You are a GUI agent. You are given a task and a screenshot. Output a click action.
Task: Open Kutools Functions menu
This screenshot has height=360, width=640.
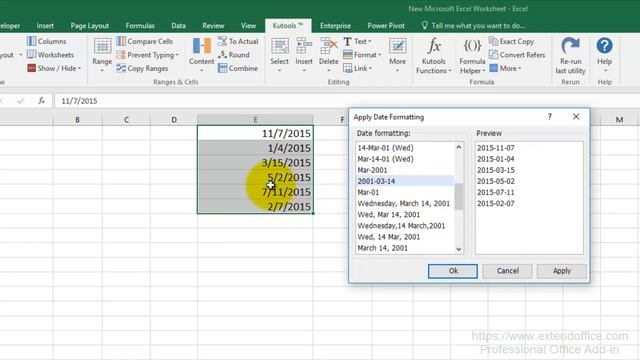pyautogui.click(x=434, y=56)
